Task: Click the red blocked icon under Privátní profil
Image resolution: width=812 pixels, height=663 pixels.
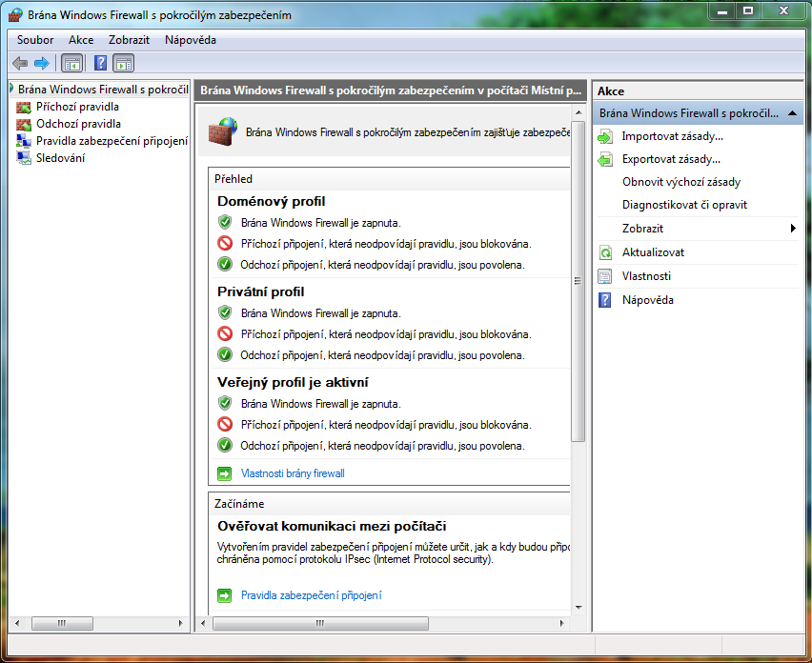Action: (x=225, y=333)
